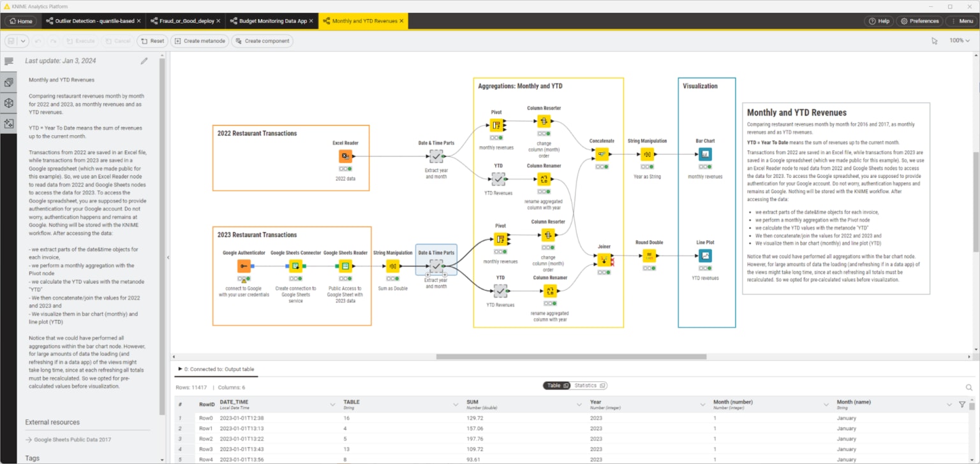Select the lower YTD metanode

(500, 291)
